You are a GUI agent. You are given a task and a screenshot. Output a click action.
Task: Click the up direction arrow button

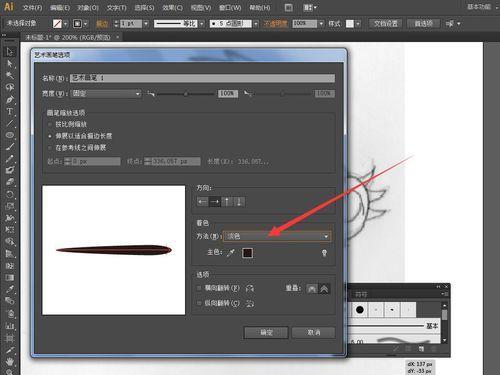pyautogui.click(x=227, y=202)
